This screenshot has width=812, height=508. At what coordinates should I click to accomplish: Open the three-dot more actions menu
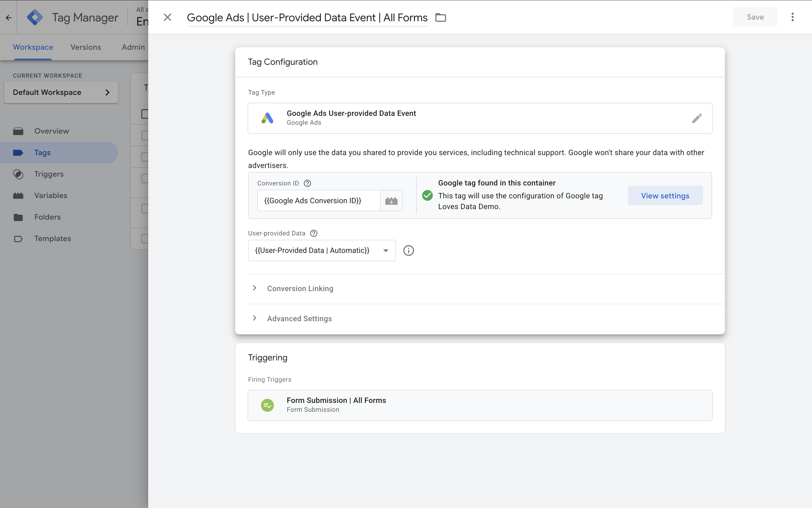[x=793, y=17]
